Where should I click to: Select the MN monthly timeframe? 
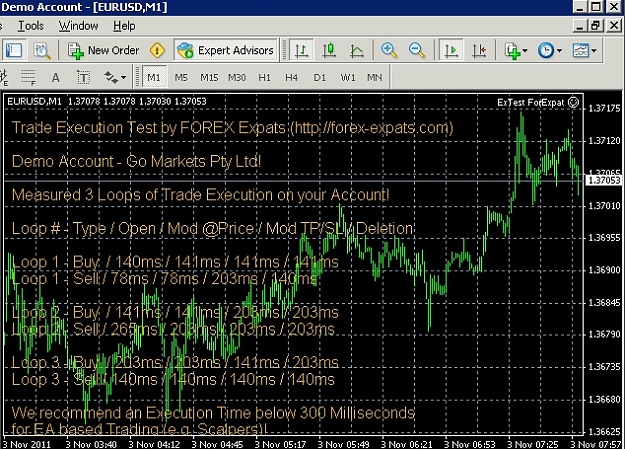(x=374, y=77)
